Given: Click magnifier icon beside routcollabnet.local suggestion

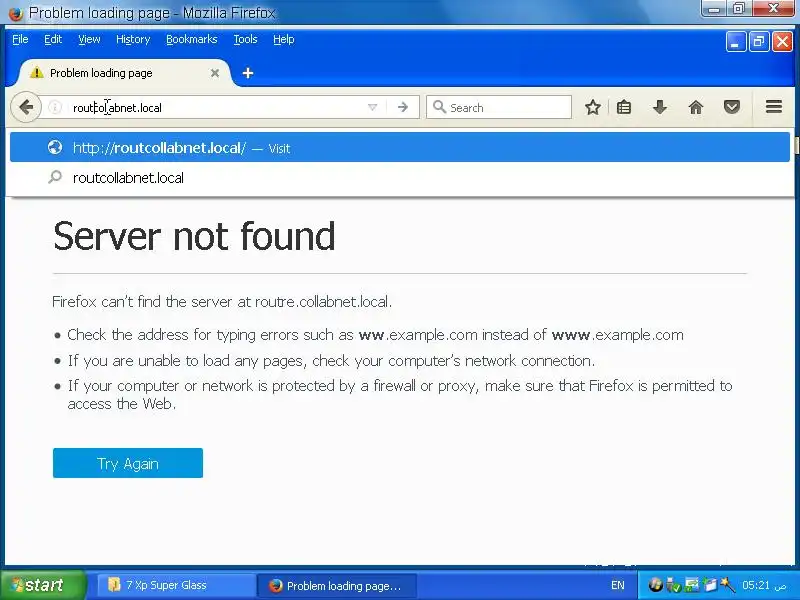Looking at the screenshot, I should tap(55, 177).
